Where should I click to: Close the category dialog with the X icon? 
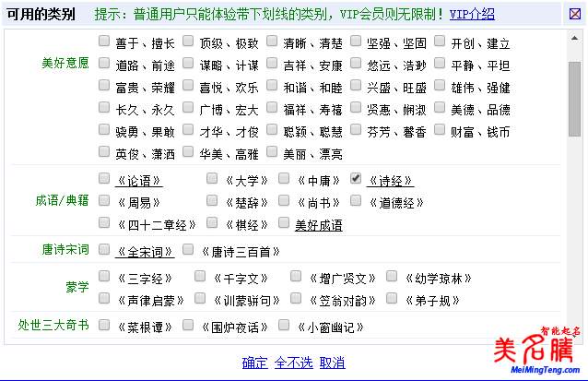click(573, 14)
